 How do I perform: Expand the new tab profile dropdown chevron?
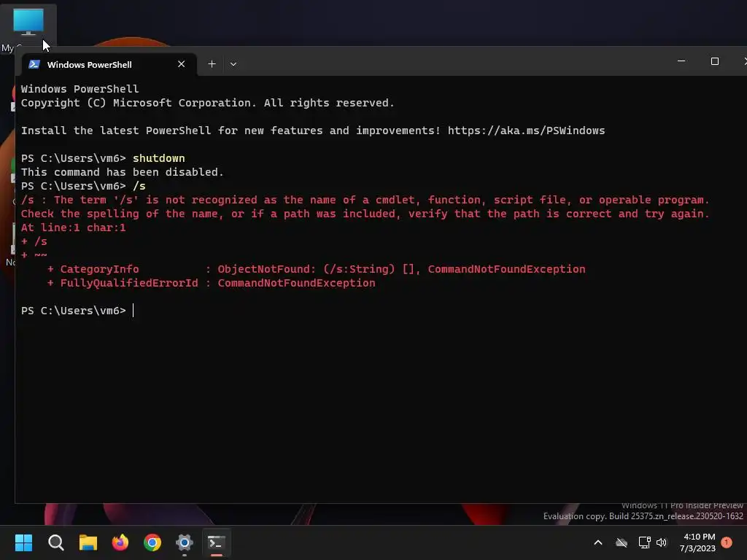click(233, 64)
